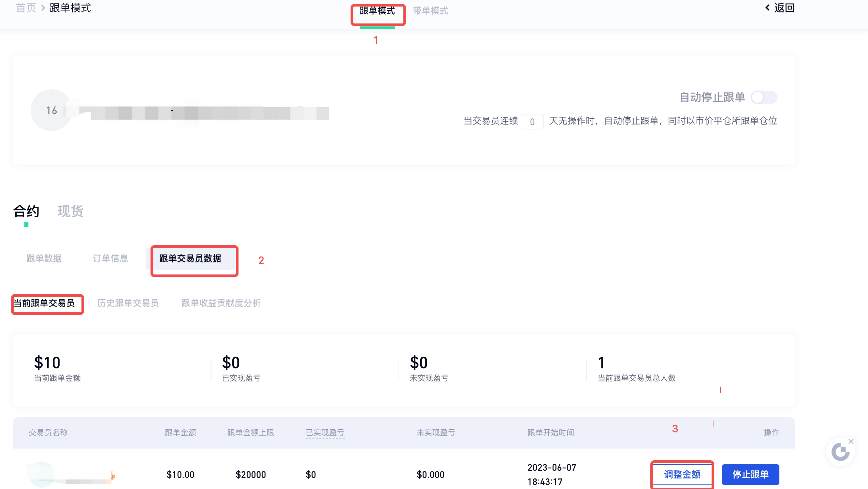Close the floating widget with its X

pos(851,441)
